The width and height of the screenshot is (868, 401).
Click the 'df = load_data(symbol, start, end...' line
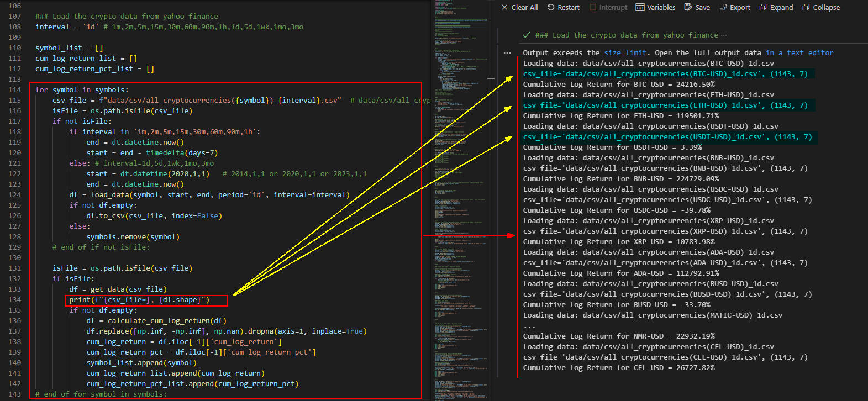[x=209, y=194]
